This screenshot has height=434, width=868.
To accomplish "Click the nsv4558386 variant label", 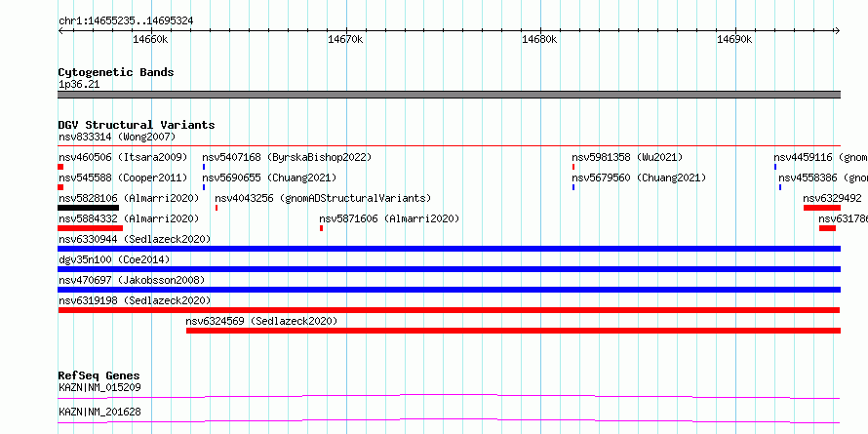I will pos(823,178).
